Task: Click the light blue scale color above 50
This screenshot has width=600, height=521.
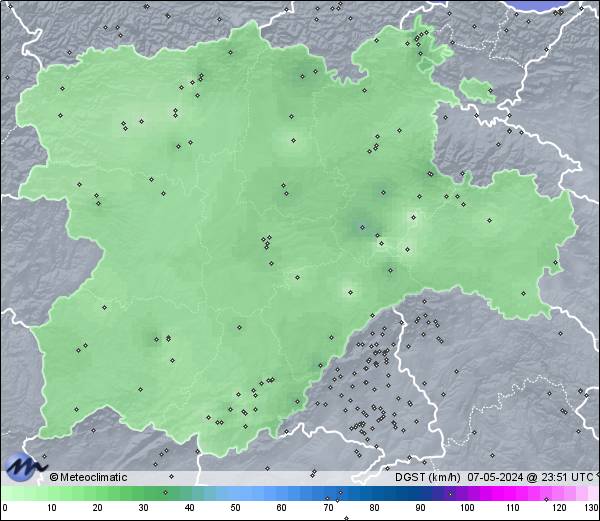Action: click(x=235, y=493)
